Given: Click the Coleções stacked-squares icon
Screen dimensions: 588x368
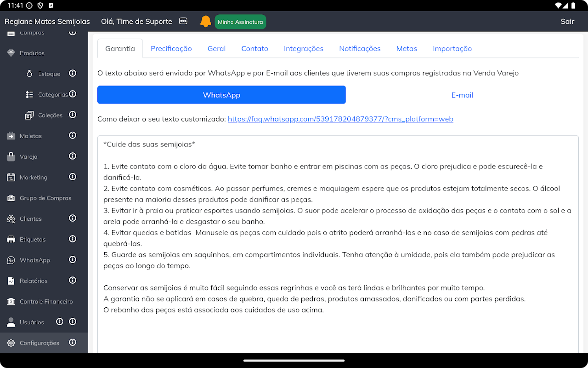Looking at the screenshot, I should (29, 115).
